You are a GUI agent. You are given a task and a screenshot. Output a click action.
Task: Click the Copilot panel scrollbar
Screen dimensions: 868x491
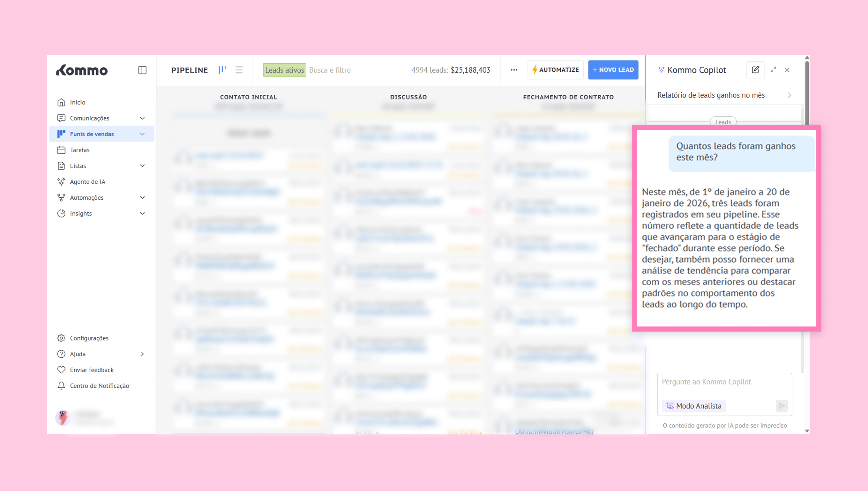tap(807, 91)
